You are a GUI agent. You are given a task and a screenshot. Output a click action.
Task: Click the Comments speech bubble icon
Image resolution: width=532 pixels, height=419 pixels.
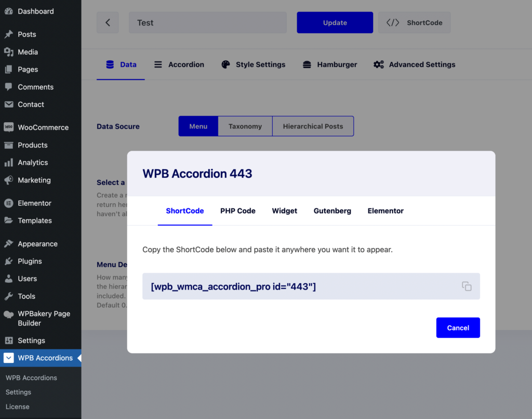(x=9, y=87)
